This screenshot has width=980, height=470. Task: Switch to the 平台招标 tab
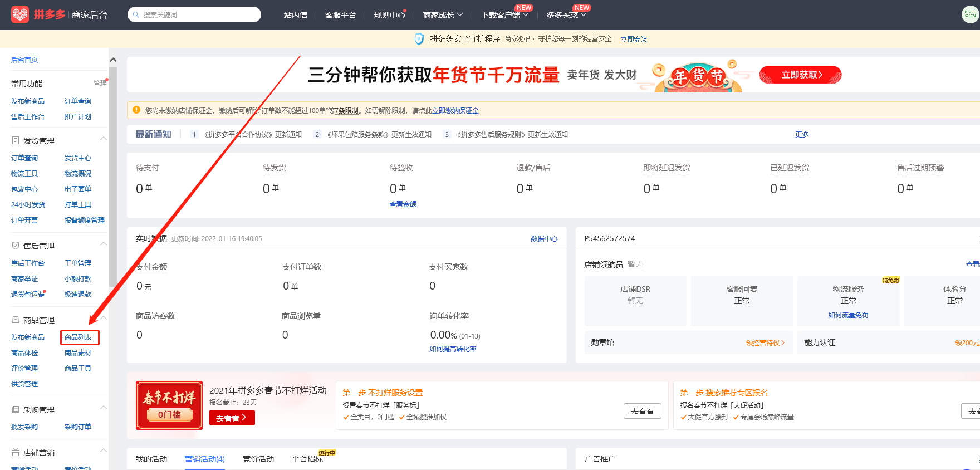(307, 459)
